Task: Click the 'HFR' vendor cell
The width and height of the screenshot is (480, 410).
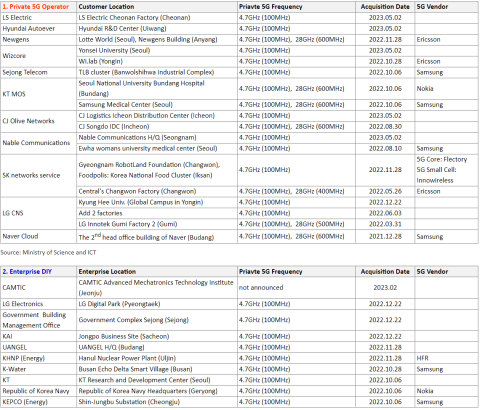Action: pos(446,358)
